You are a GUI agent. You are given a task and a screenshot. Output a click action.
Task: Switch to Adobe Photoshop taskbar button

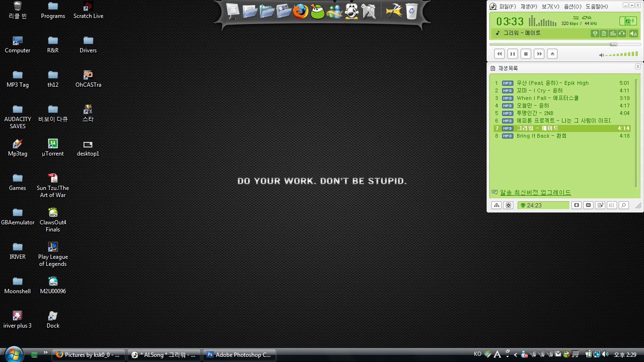click(240, 355)
